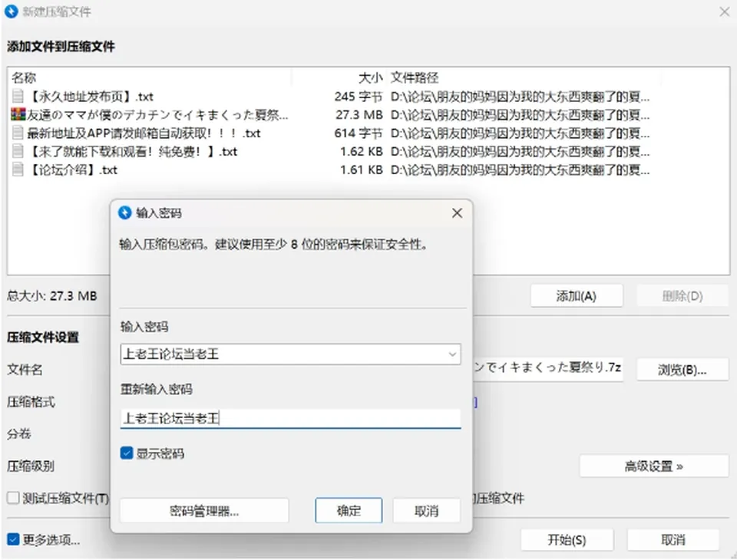Click the file icon beside 【来了就能下载和观看！纯免费！】.txt

[x=18, y=151]
